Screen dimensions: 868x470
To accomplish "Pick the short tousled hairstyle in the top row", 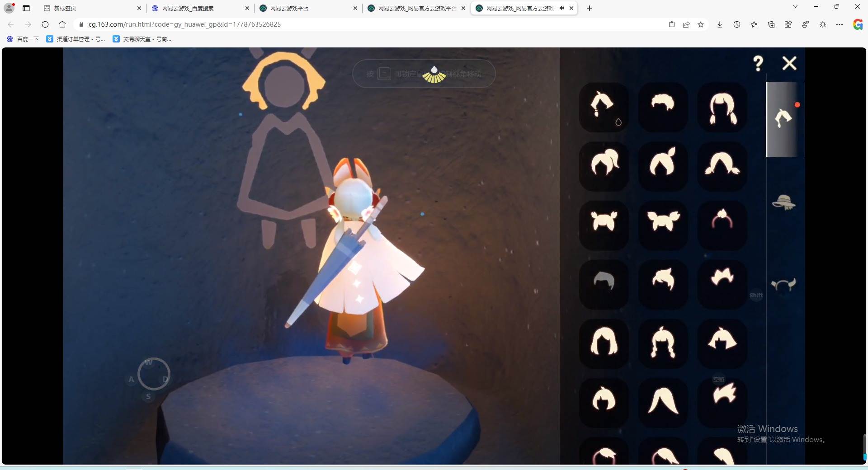I will pyautogui.click(x=663, y=108).
